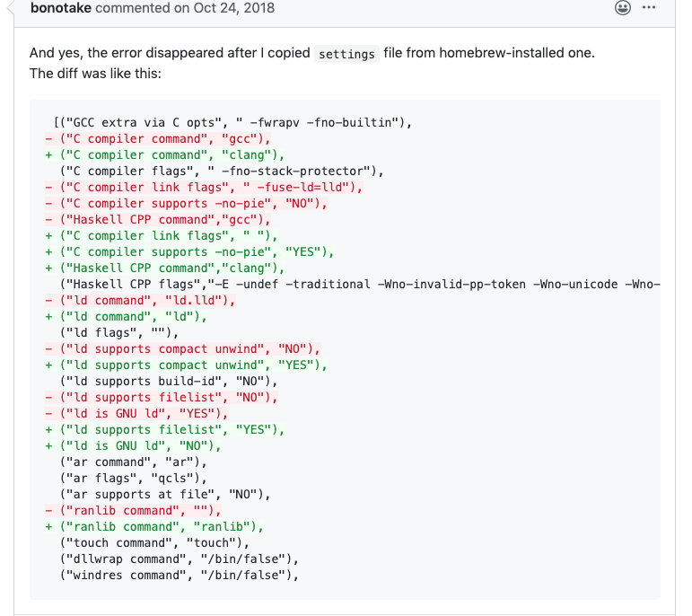Click the 'touch command' line in diff
The image size is (692, 616).
[x=154, y=542]
